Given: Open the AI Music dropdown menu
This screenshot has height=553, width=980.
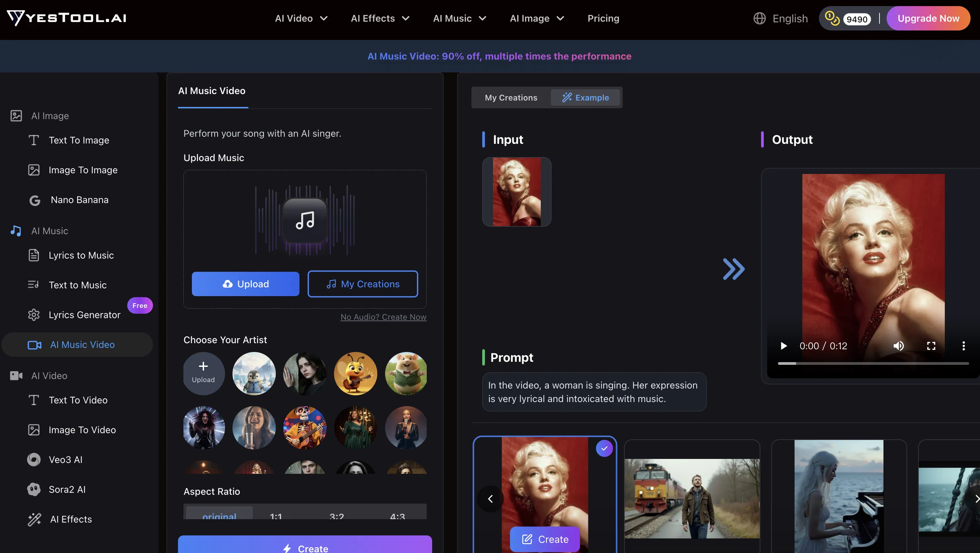Looking at the screenshot, I should (x=459, y=18).
